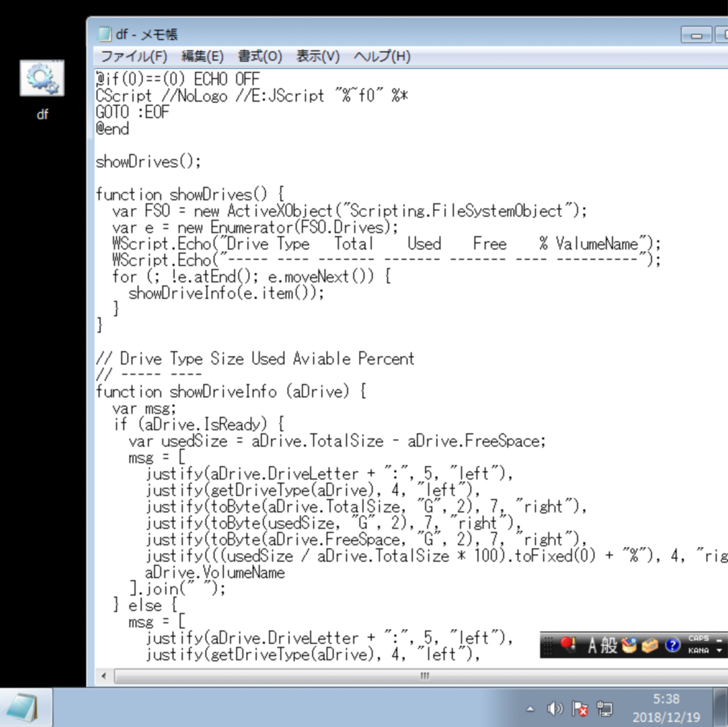This screenshot has width=728, height=727.
Task: Click the 'var e = new Enumerator' line
Action: coord(255,227)
